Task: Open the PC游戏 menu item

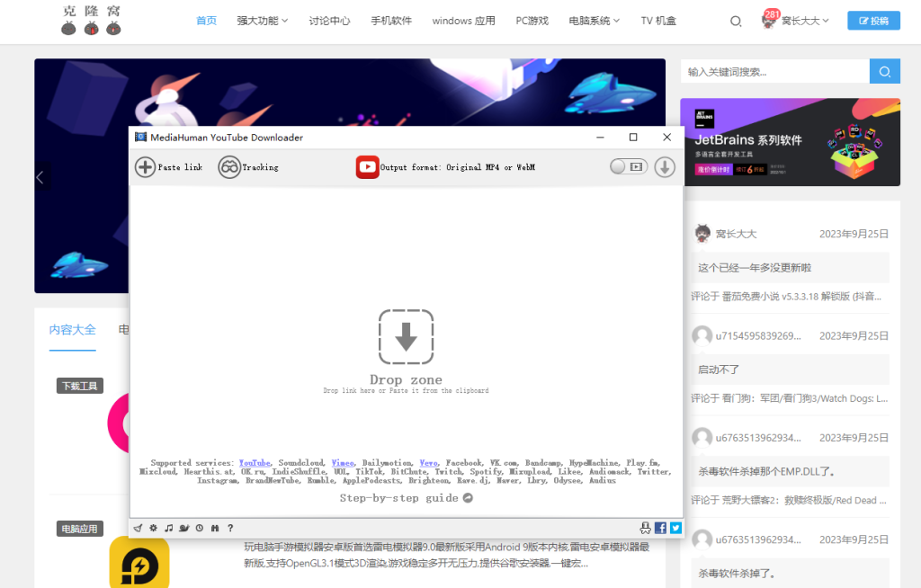Action: point(532,21)
